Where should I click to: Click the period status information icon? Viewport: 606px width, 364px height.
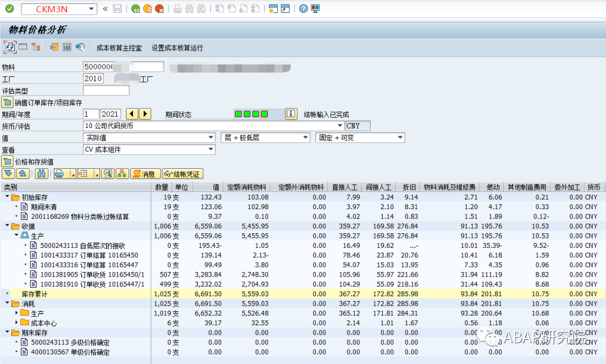[x=291, y=113]
